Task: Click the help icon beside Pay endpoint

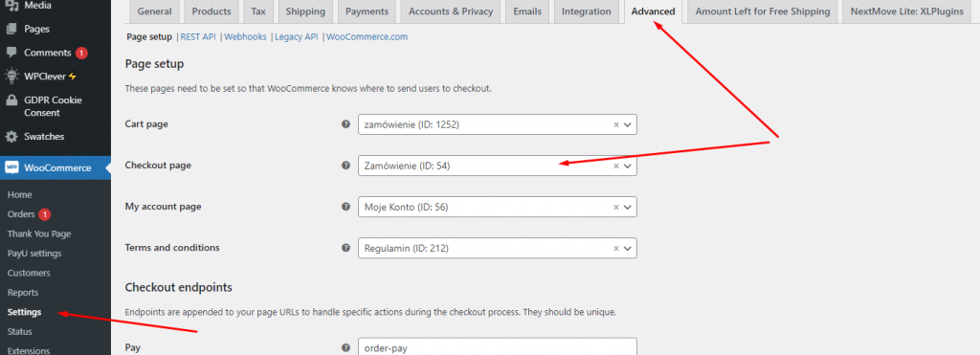Action: [x=345, y=348]
